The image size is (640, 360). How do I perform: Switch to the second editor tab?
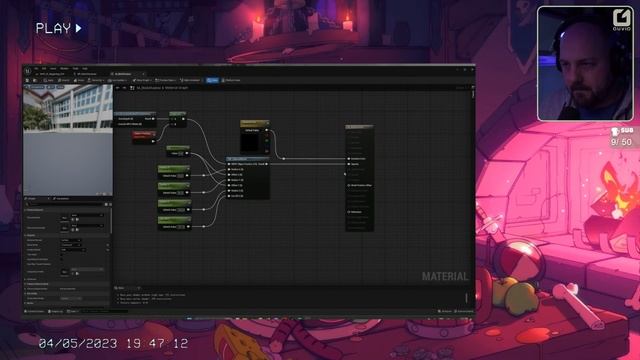(85, 74)
